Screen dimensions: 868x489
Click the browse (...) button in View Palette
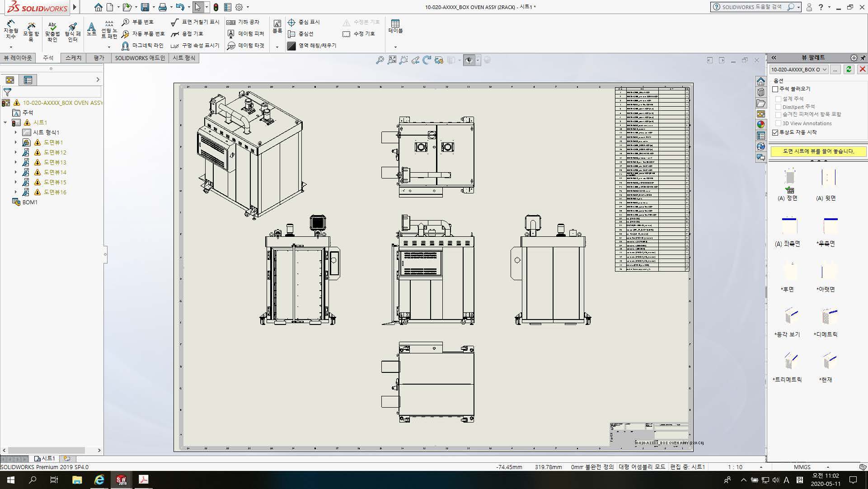click(835, 69)
